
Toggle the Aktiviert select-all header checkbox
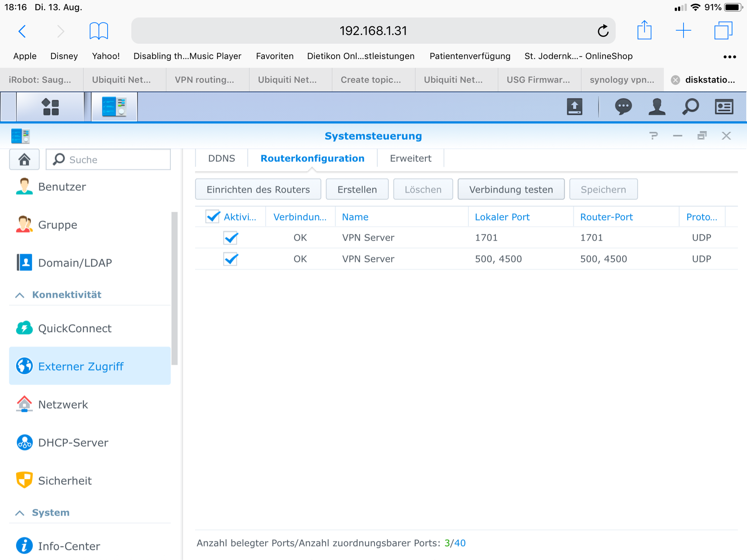(213, 217)
